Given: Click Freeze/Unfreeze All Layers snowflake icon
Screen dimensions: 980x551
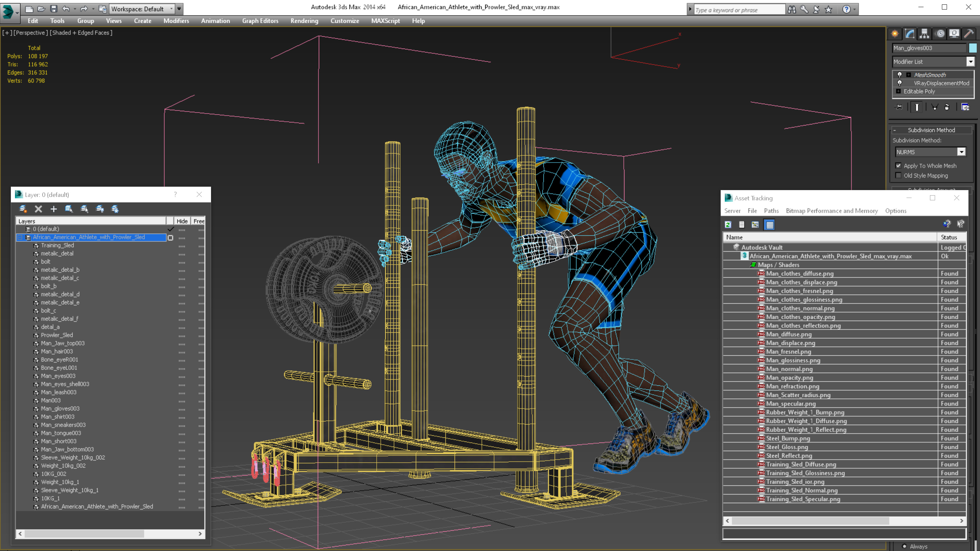Looking at the screenshot, I should point(115,209).
